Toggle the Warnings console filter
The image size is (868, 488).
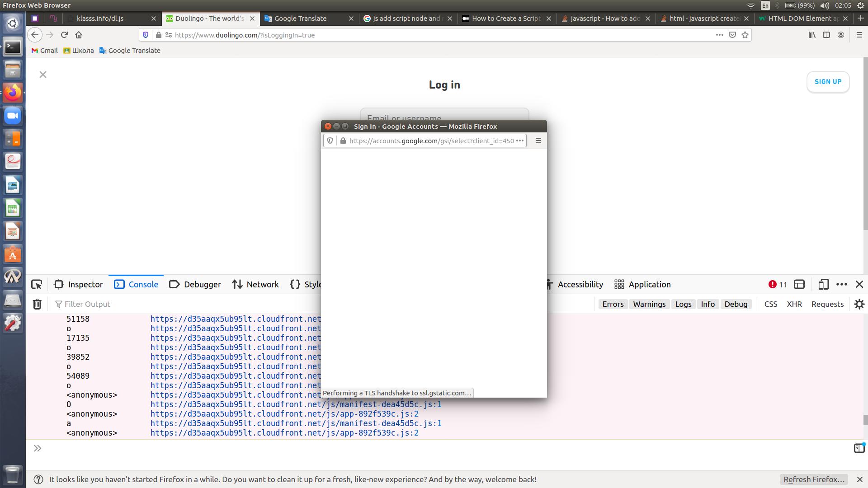pyautogui.click(x=649, y=304)
